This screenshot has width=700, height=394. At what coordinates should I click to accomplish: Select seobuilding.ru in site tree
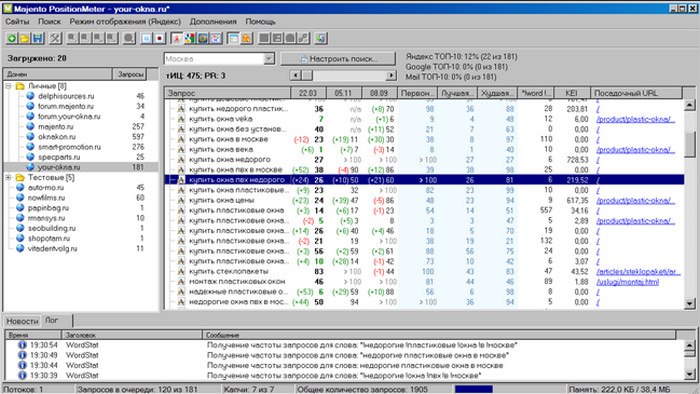(x=51, y=228)
